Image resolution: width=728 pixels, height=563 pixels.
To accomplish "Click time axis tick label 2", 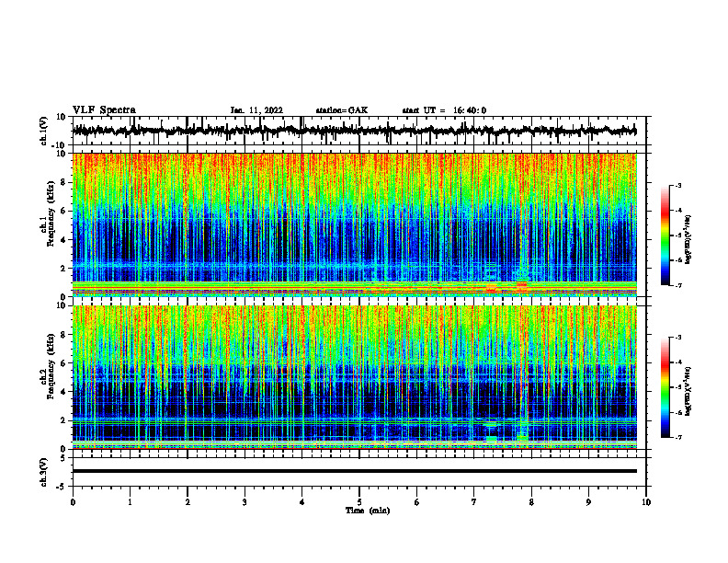I will [x=188, y=502].
